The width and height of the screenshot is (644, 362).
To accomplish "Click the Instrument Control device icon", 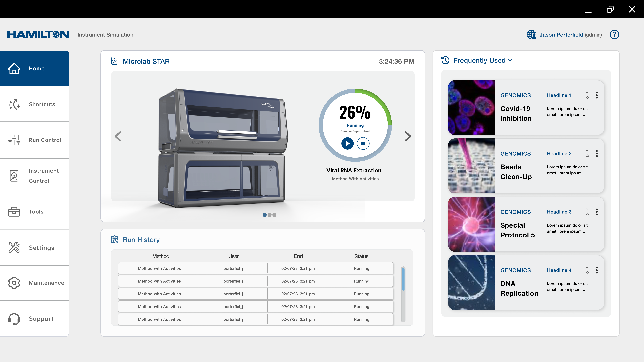I will [14, 176].
